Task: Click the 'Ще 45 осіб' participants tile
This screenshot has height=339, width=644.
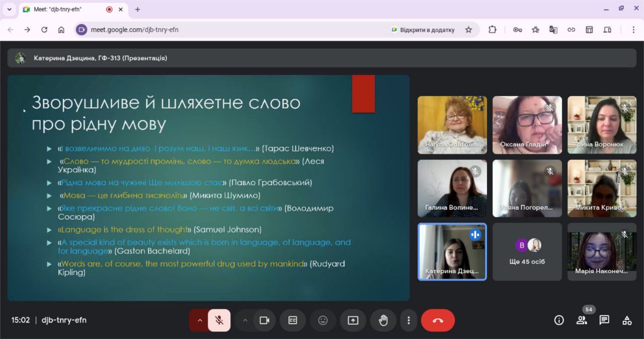Action: [x=527, y=252]
